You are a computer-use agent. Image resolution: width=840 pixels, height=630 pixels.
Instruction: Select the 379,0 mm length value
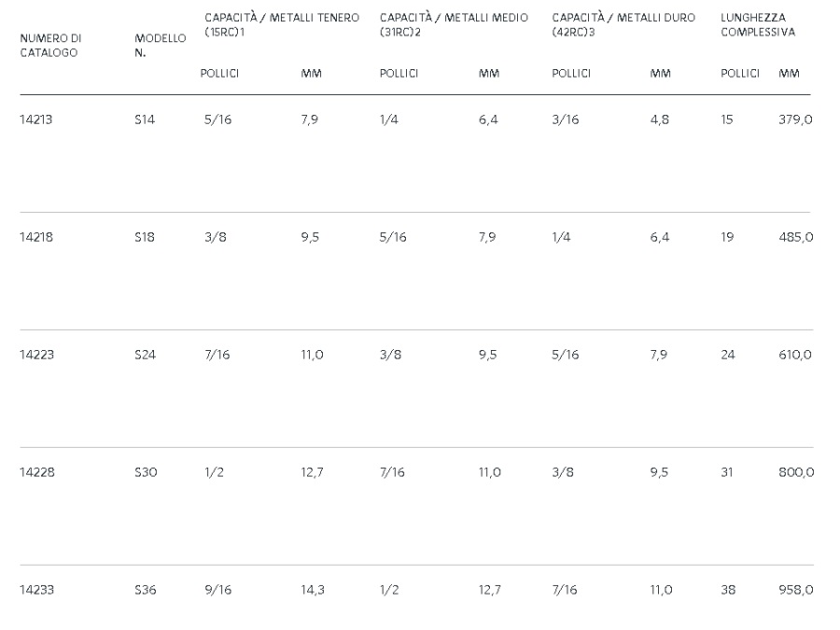click(795, 119)
